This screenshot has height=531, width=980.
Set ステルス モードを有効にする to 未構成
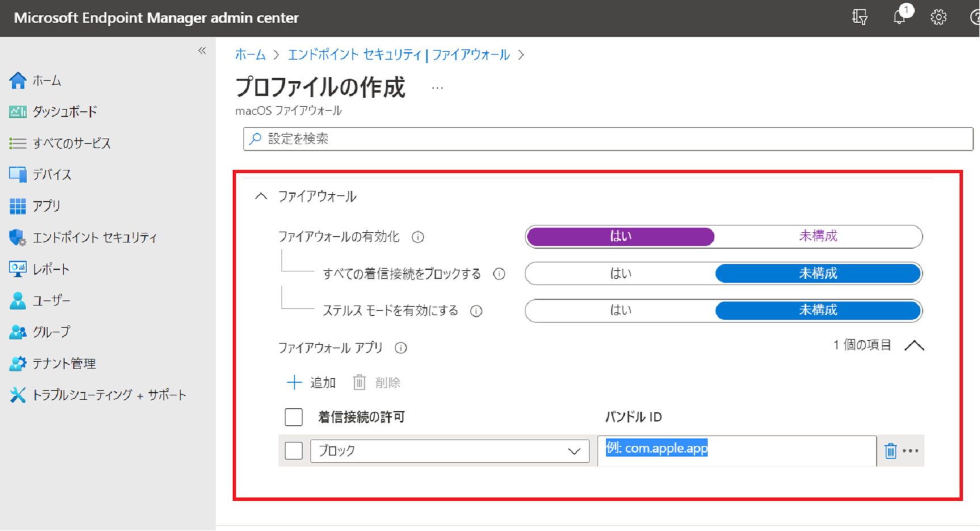(818, 310)
